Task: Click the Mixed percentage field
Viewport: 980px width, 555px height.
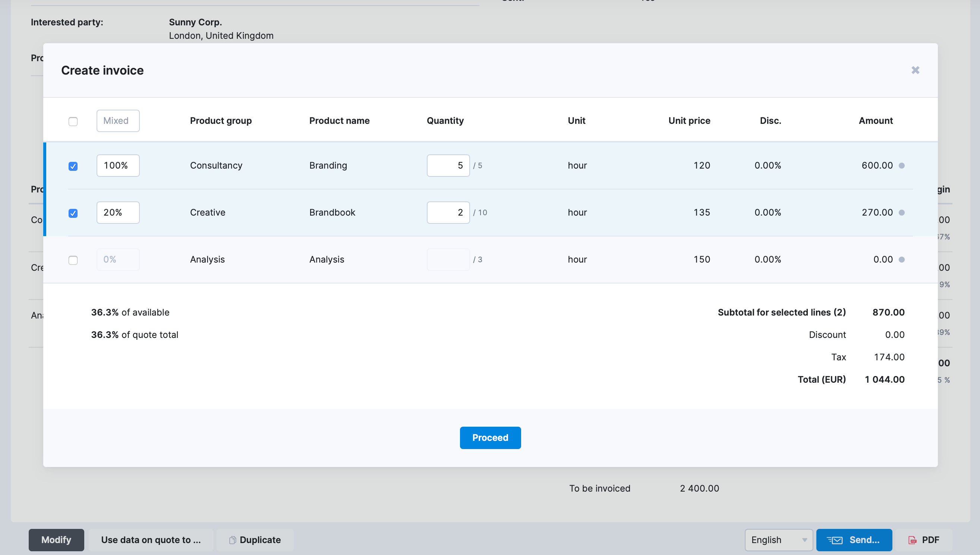Action: pyautogui.click(x=118, y=121)
